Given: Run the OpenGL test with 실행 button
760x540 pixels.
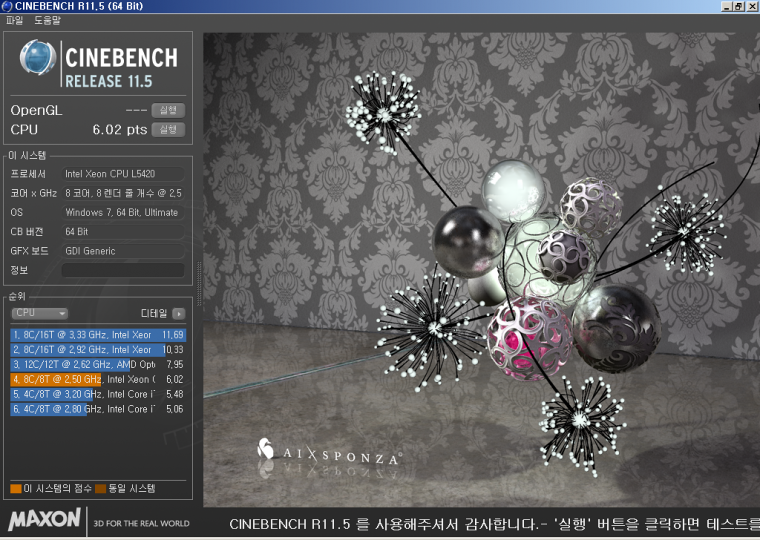Looking at the screenshot, I should (x=168, y=110).
